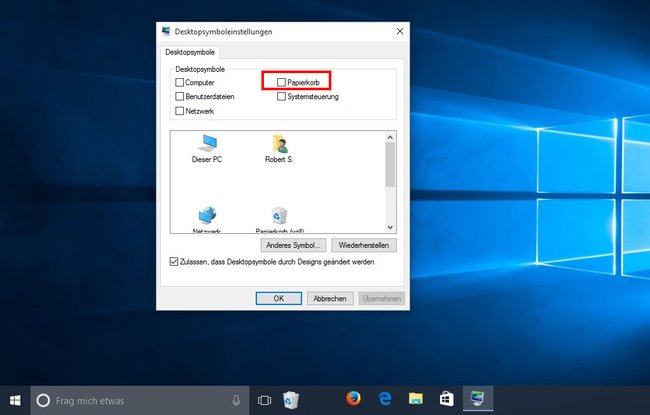Open Task View from taskbar
650x415 pixels.
(264, 400)
